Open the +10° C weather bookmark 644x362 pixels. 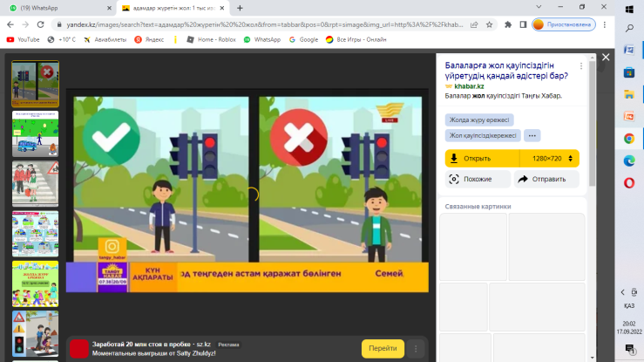coord(62,39)
